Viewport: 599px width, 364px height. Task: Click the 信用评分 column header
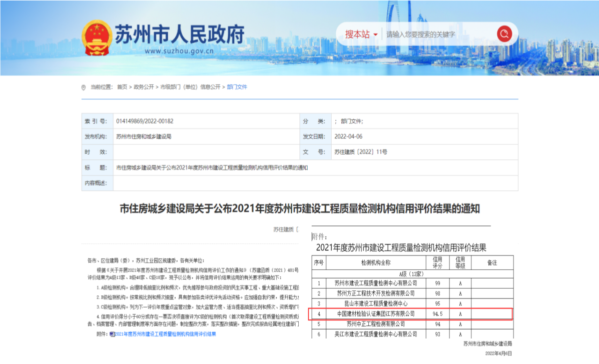[437, 262]
